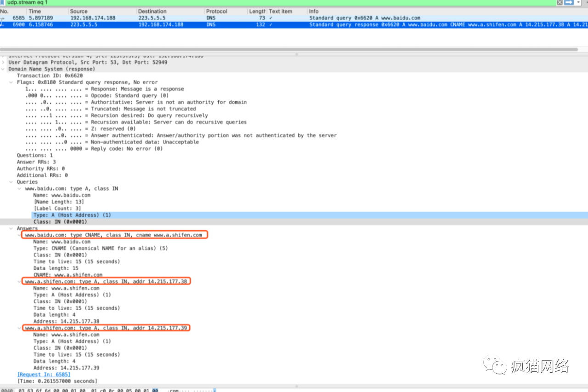Collapse the Queries section
588x392 pixels.
[11, 182]
